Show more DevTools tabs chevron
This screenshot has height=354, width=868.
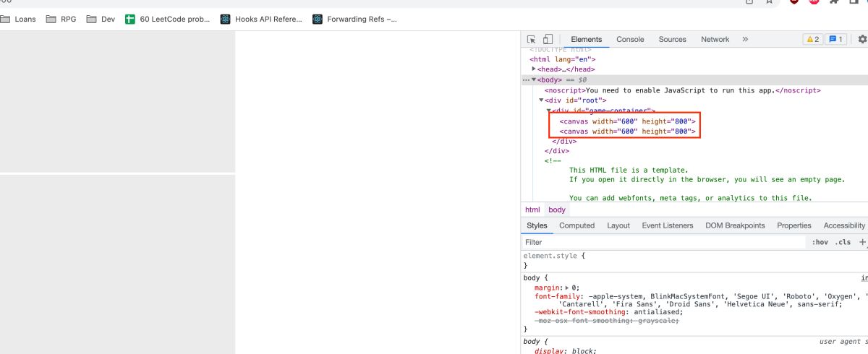point(745,39)
